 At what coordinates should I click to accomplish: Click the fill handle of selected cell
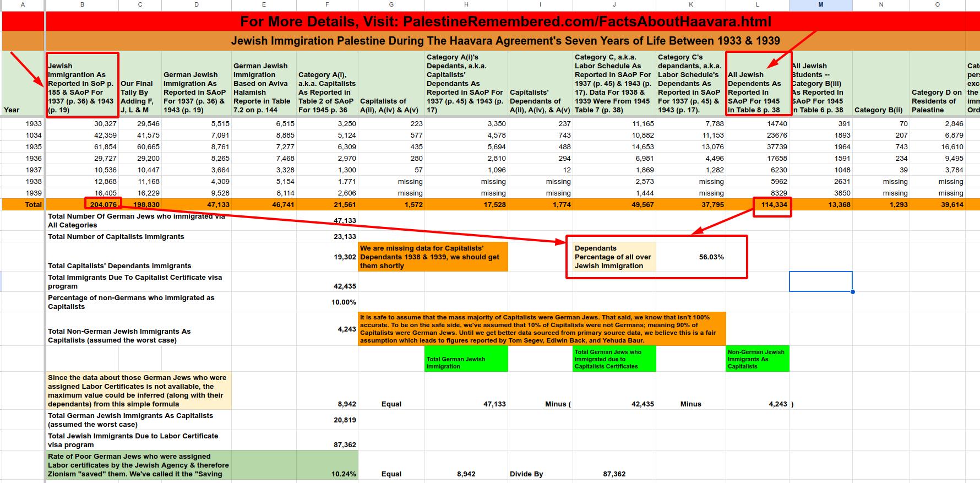tap(852, 291)
